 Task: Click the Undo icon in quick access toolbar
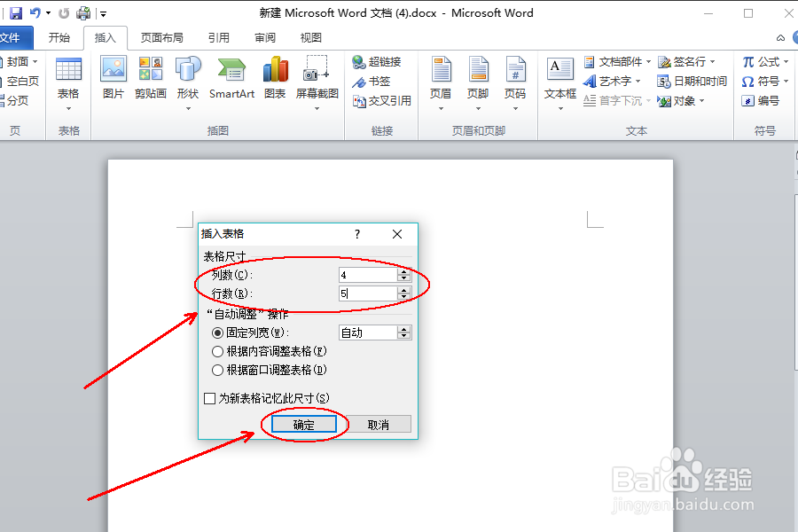pos(35,12)
